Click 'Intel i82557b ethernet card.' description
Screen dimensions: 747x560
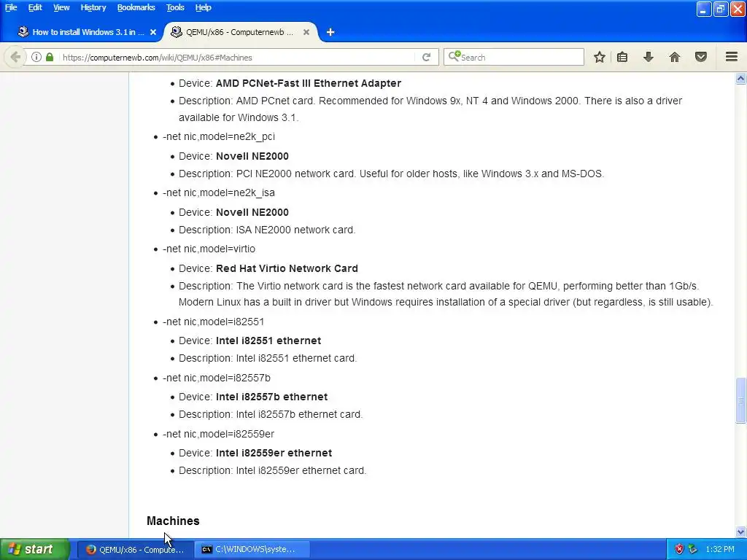299,415
